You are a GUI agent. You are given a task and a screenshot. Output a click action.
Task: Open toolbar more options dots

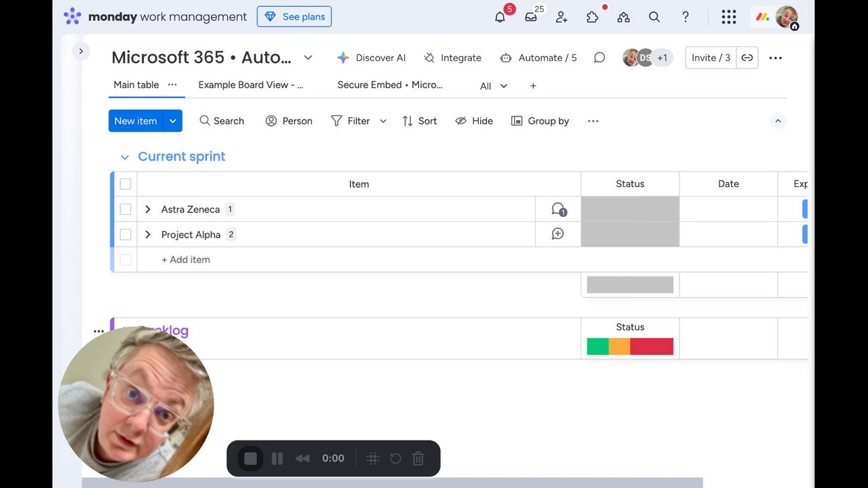(593, 121)
